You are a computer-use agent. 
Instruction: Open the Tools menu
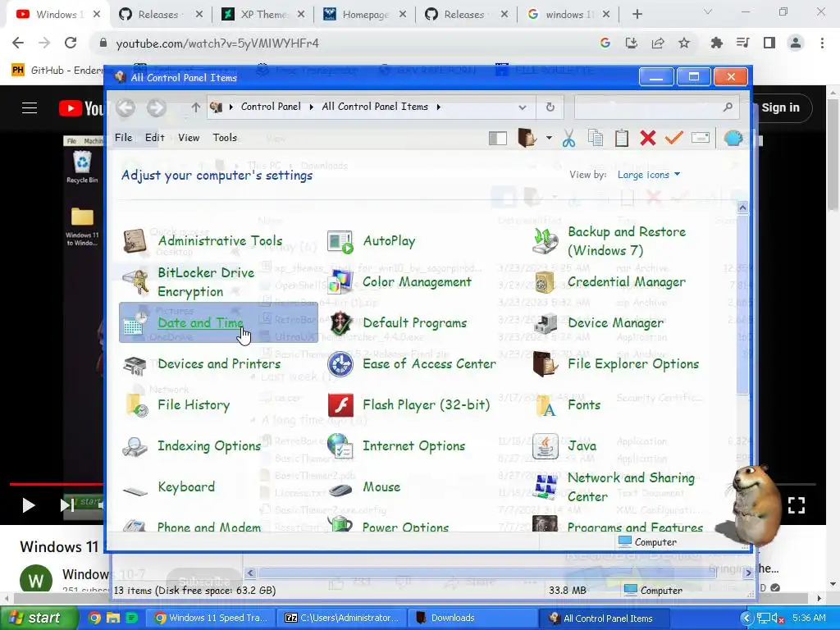(225, 138)
